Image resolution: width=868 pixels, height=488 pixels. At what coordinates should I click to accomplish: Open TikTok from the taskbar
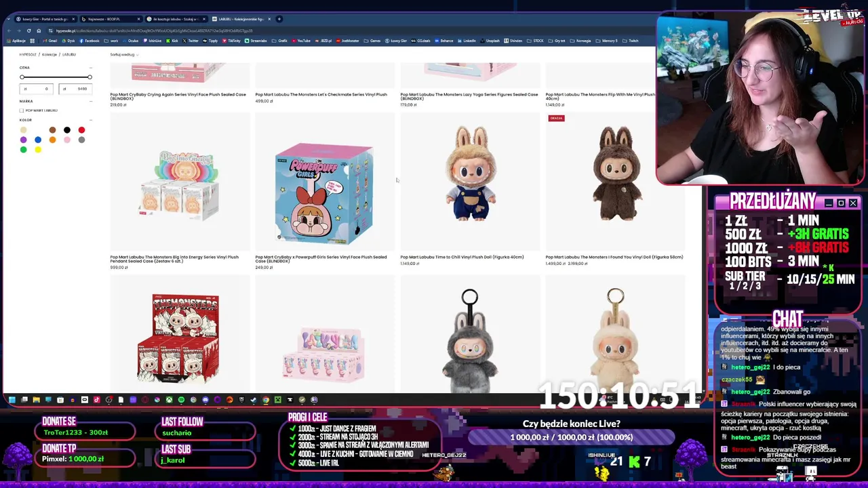[x=96, y=400]
